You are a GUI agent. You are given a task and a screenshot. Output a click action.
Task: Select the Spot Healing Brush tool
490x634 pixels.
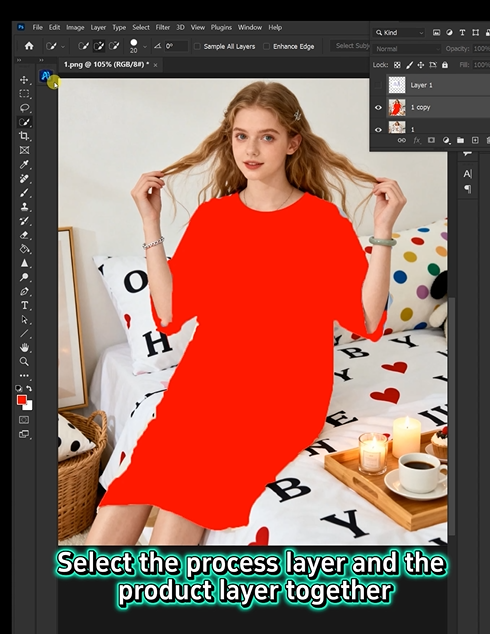coord(24,178)
